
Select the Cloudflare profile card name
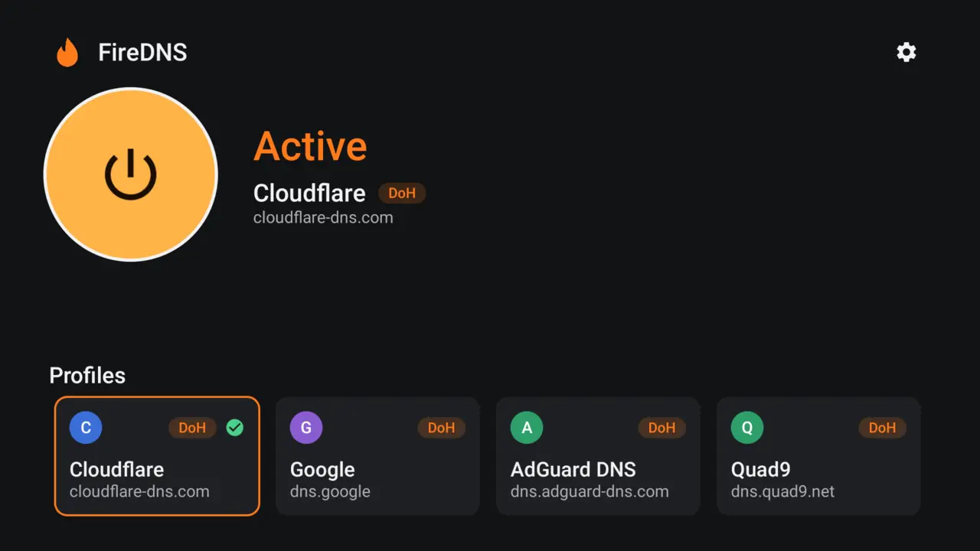point(116,469)
